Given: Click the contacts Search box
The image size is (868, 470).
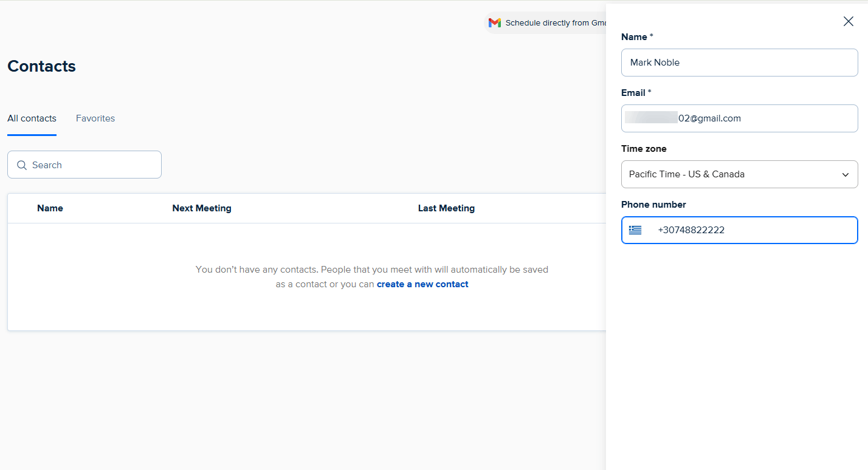Looking at the screenshot, I should click(x=84, y=165).
